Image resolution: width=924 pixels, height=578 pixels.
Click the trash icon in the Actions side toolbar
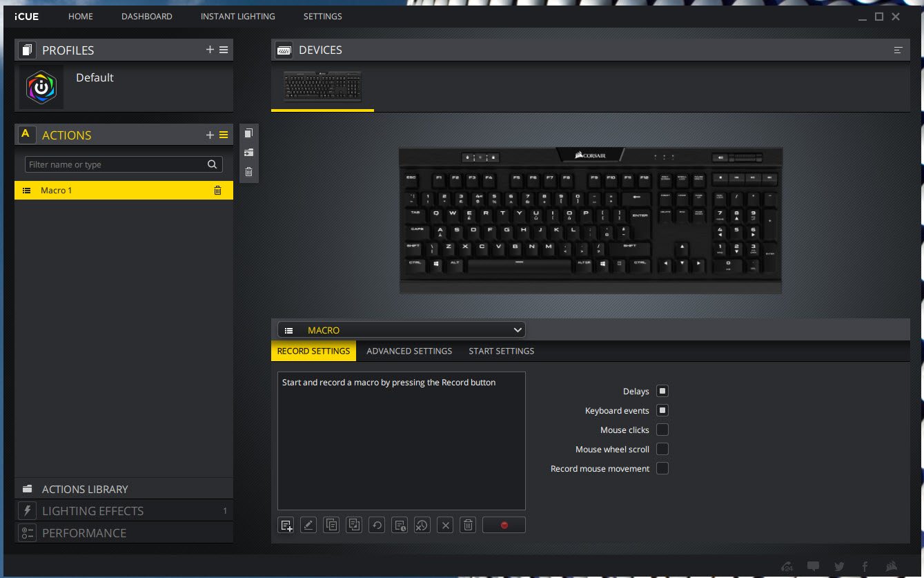248,172
